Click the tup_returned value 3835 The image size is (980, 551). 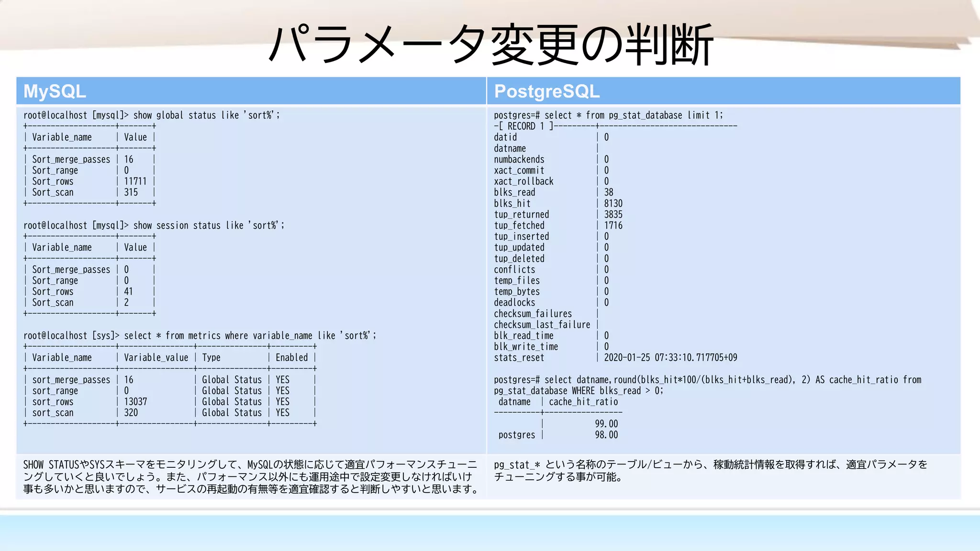[x=613, y=214]
